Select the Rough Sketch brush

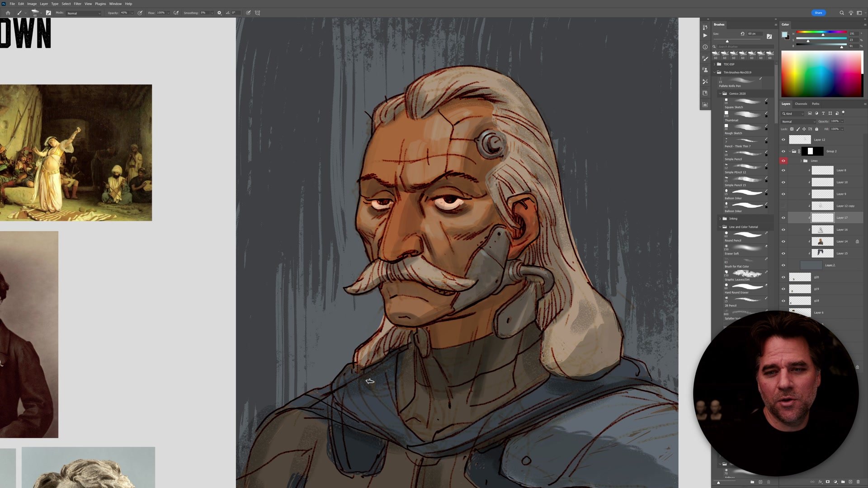[745, 129]
